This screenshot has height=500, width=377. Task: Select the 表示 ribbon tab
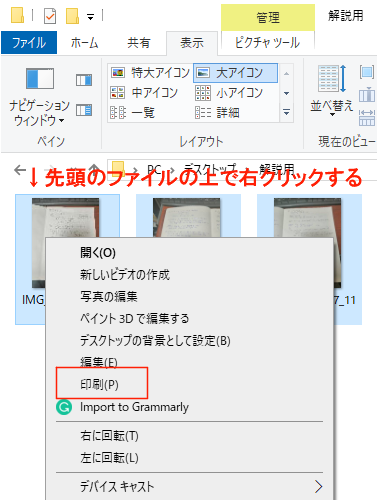point(192,43)
